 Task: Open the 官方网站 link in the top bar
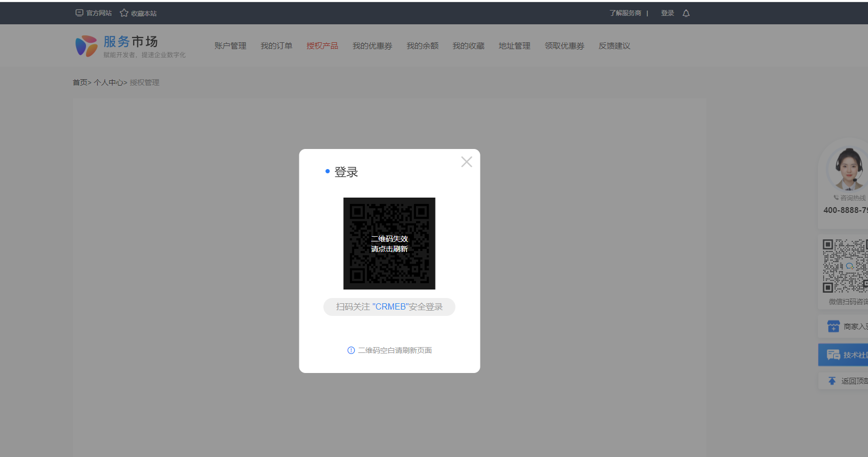99,13
